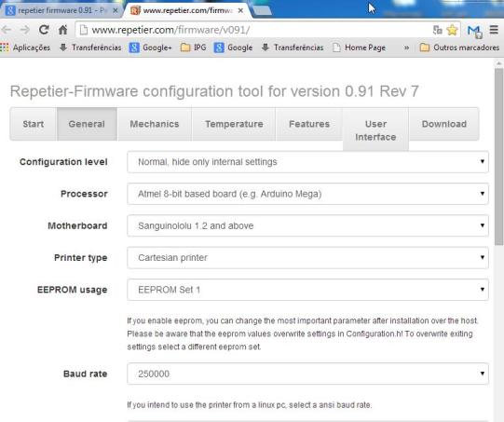Expand the Motherboard selection dropdown
The height and width of the screenshot is (422, 504).
pyautogui.click(x=307, y=225)
